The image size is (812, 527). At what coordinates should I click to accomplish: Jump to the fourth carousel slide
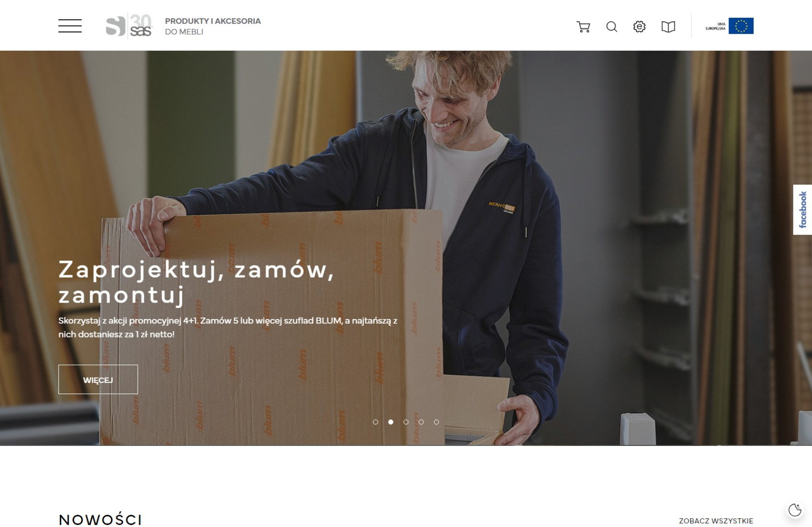click(421, 422)
